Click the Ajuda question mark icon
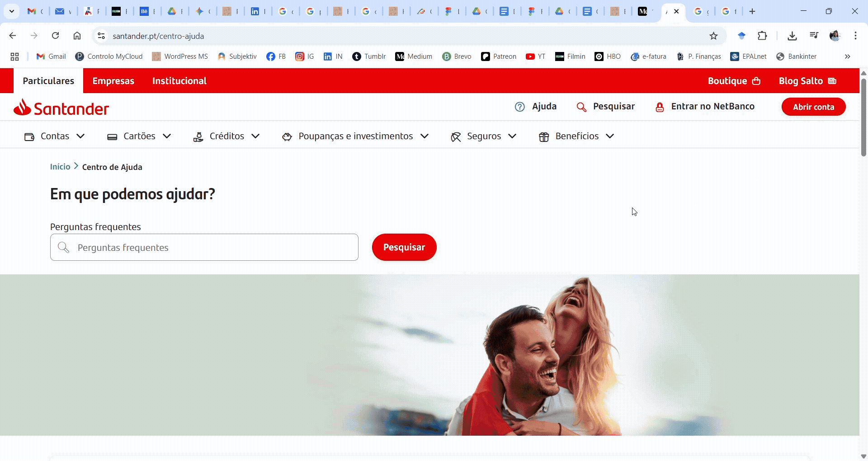Screen dimensions: 868x461 520,107
